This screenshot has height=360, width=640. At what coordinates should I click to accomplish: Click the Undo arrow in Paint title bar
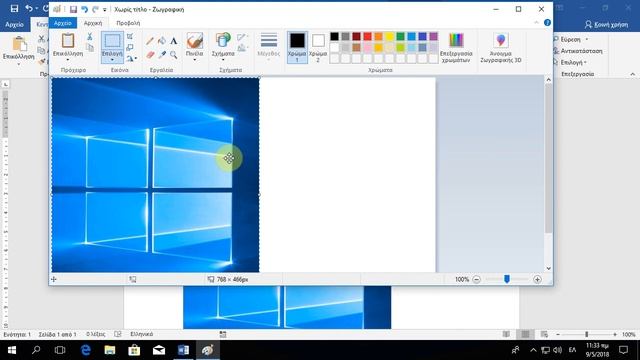point(84,9)
